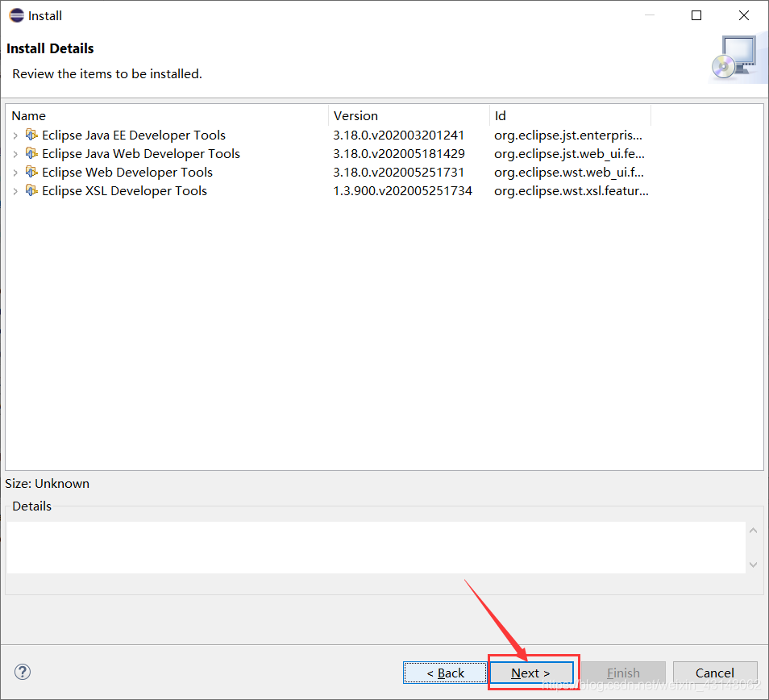Click the Details scroll down arrow

tap(754, 565)
